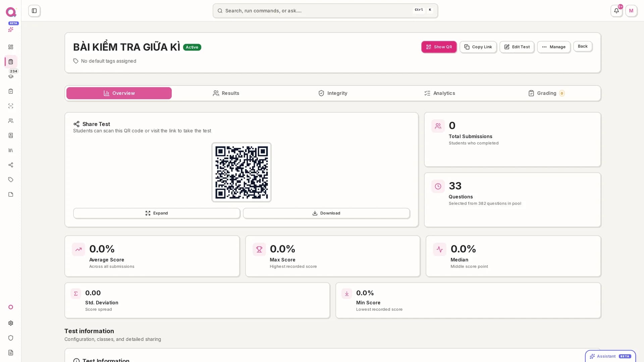Click the Copy Link button
This screenshot has height=362, width=644.
pos(478,47)
